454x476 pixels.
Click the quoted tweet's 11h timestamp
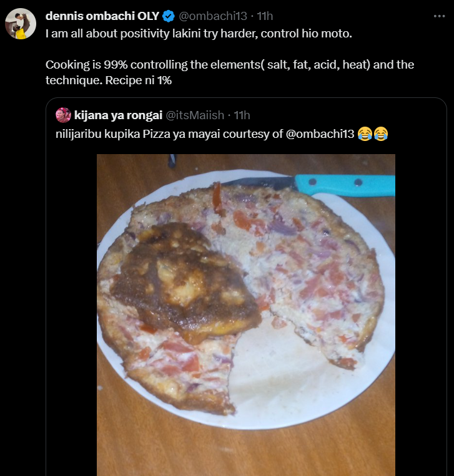tap(242, 115)
